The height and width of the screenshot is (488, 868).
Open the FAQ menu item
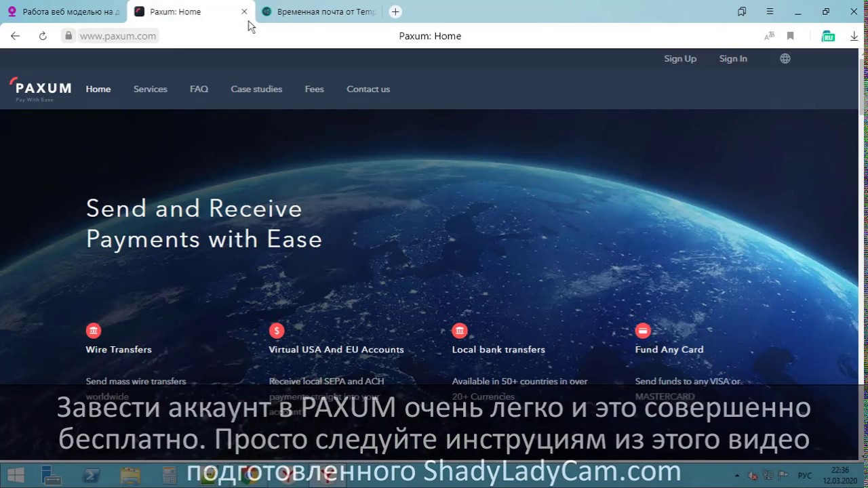pos(199,89)
